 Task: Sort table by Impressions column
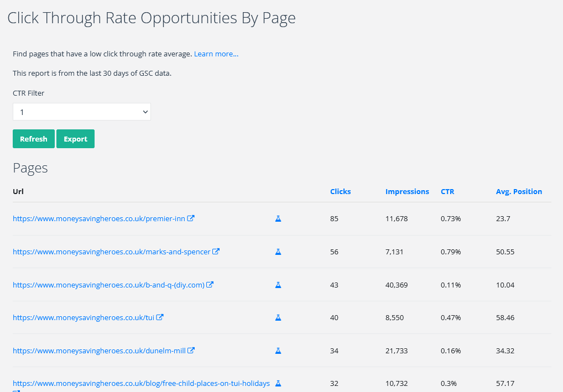[x=407, y=192]
